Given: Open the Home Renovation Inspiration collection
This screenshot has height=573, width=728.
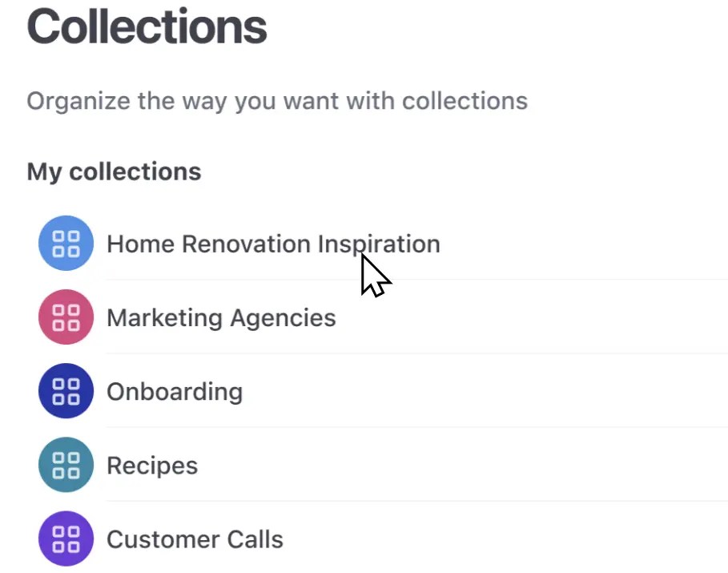Looking at the screenshot, I should click(x=273, y=244).
